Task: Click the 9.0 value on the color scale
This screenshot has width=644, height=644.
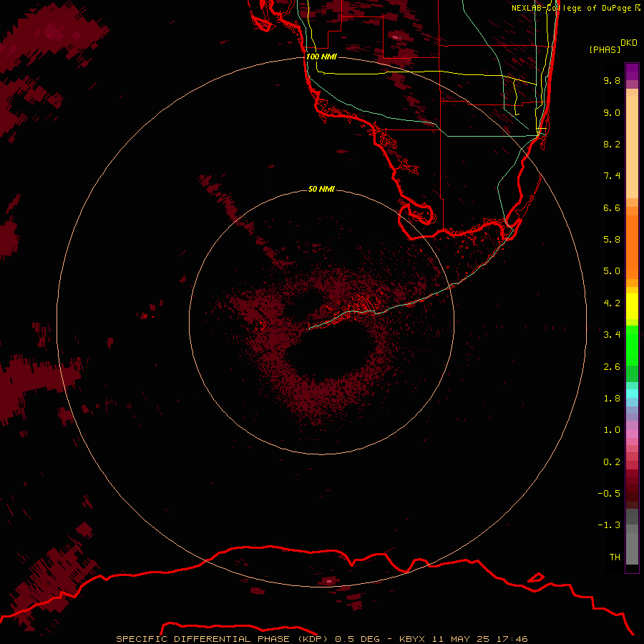Action: click(612, 112)
